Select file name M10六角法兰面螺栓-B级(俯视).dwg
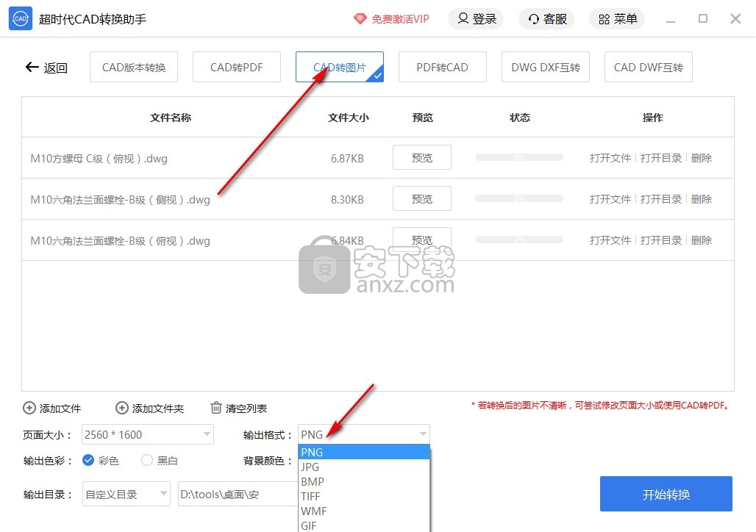Image resolution: width=756 pixels, height=532 pixels. (x=120, y=240)
